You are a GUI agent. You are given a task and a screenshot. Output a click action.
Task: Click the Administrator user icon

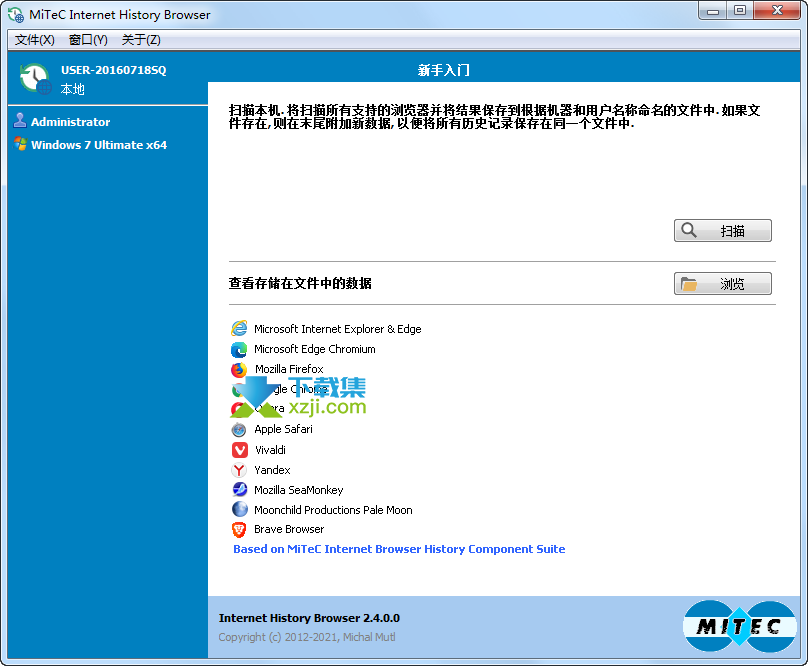20,121
